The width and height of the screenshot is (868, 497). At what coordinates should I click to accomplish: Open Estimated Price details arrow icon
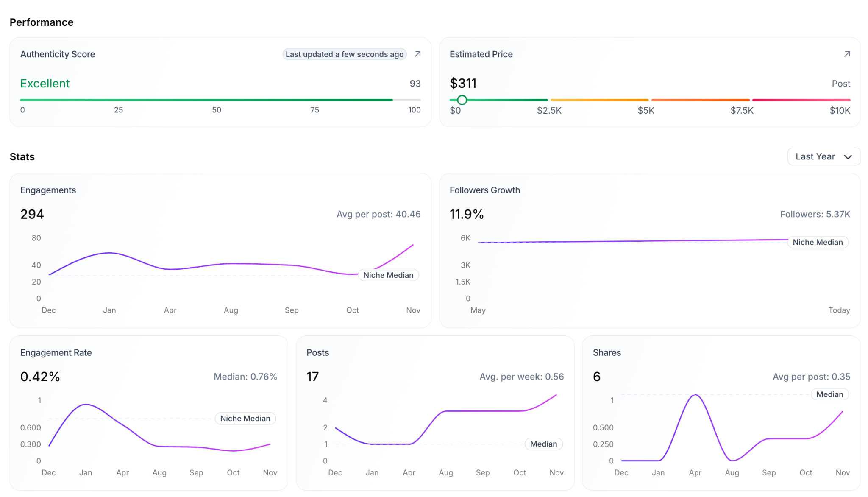pos(847,54)
